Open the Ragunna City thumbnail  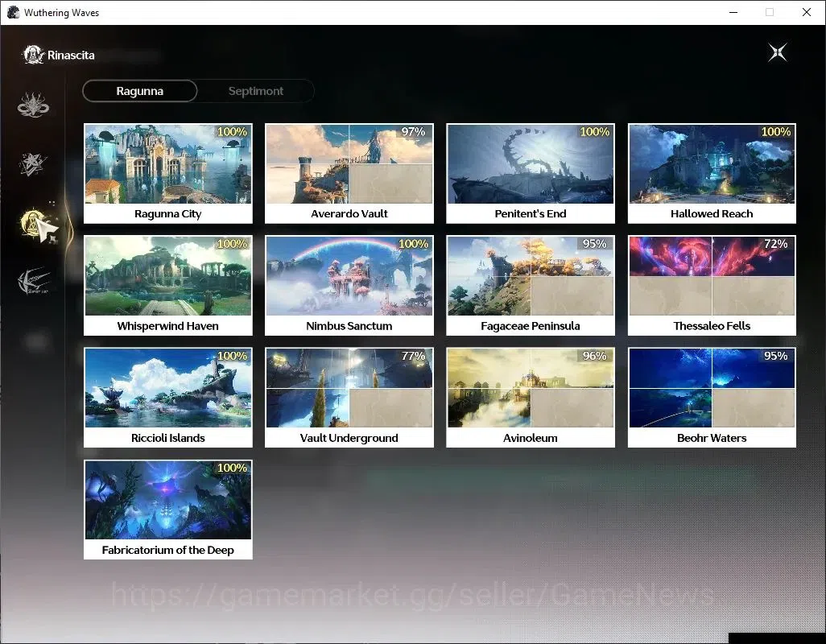tap(168, 173)
